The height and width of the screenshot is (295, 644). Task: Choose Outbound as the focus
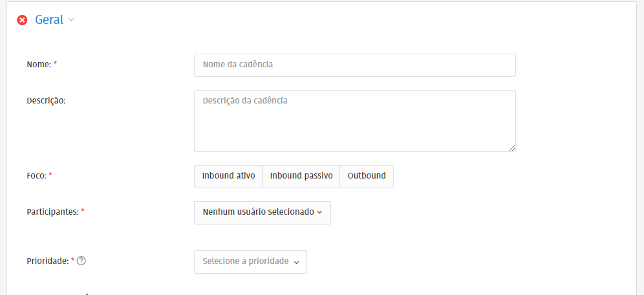point(367,176)
